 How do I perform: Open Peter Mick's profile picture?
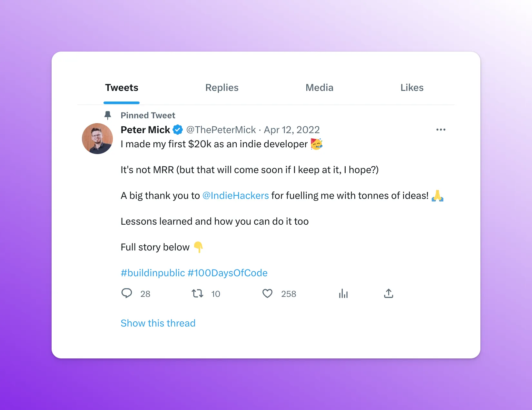97,139
